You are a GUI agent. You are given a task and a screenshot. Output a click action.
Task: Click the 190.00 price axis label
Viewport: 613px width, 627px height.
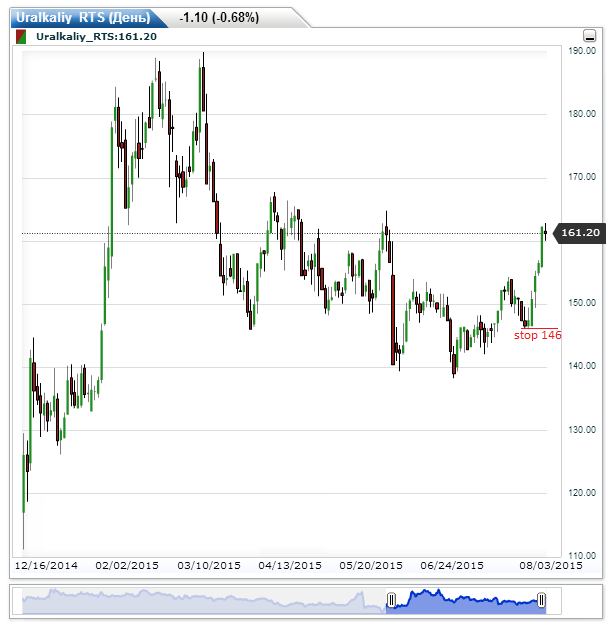click(x=582, y=51)
